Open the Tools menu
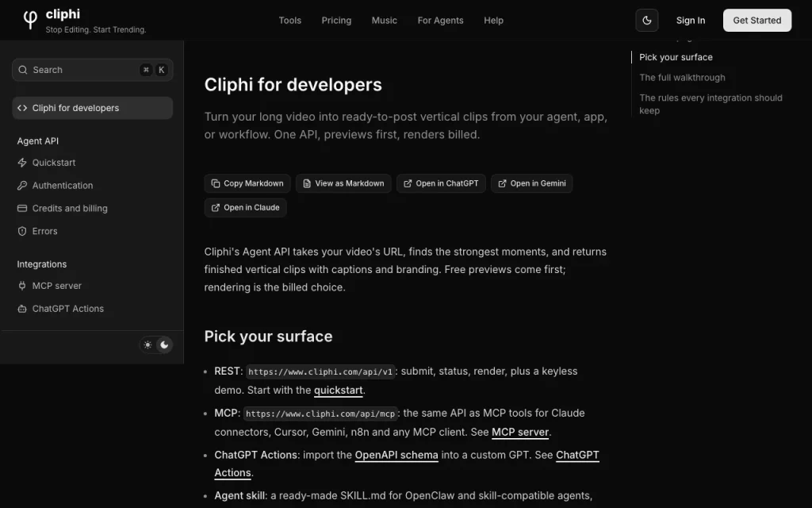Viewport: 812px width, 508px height. coord(290,20)
